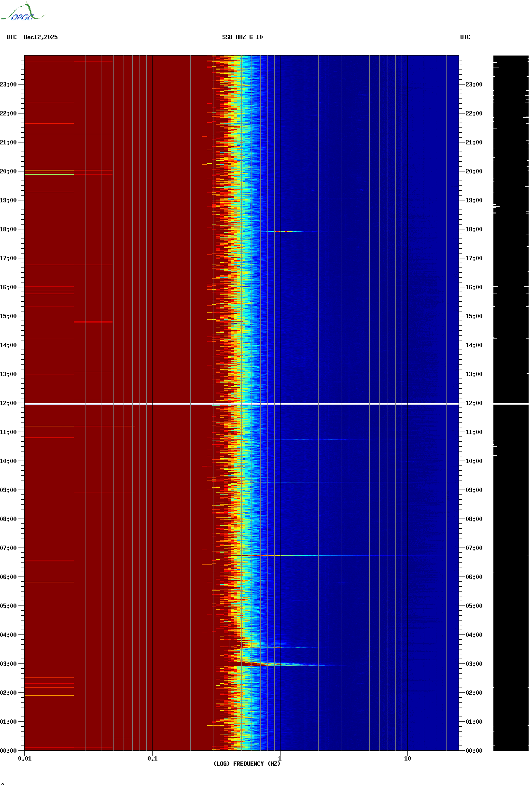The width and height of the screenshot is (532, 789).
Task: Click the 18:00 label on the right axis
Action: 474,229
